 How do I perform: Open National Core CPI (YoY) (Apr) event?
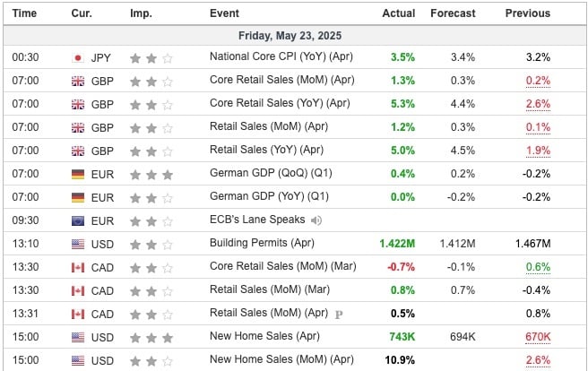(281, 56)
